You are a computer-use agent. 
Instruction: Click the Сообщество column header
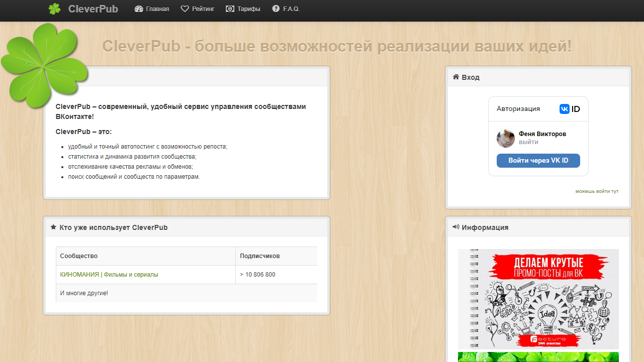pyautogui.click(x=146, y=256)
